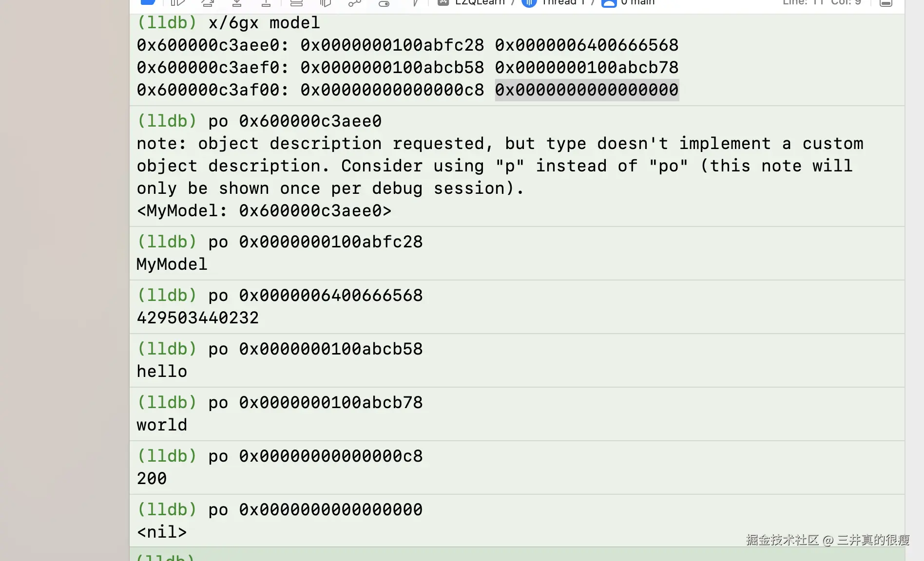Click the step out icon

[266, 2]
